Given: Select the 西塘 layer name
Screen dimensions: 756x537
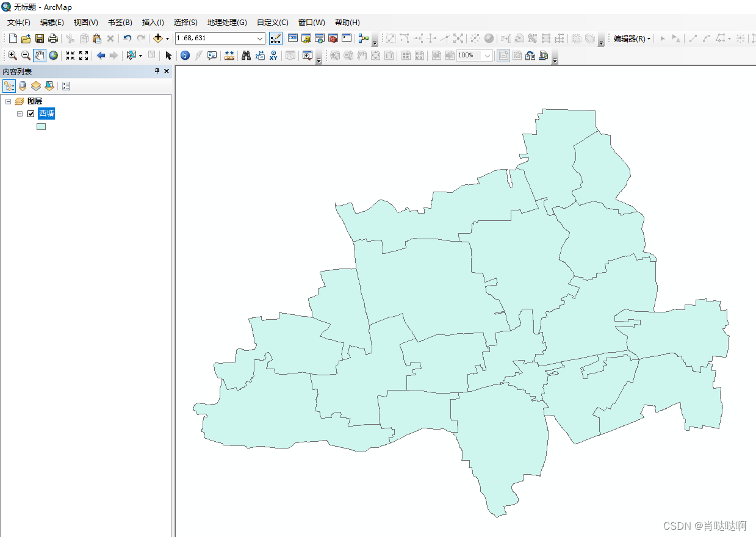Looking at the screenshot, I should tap(46, 114).
